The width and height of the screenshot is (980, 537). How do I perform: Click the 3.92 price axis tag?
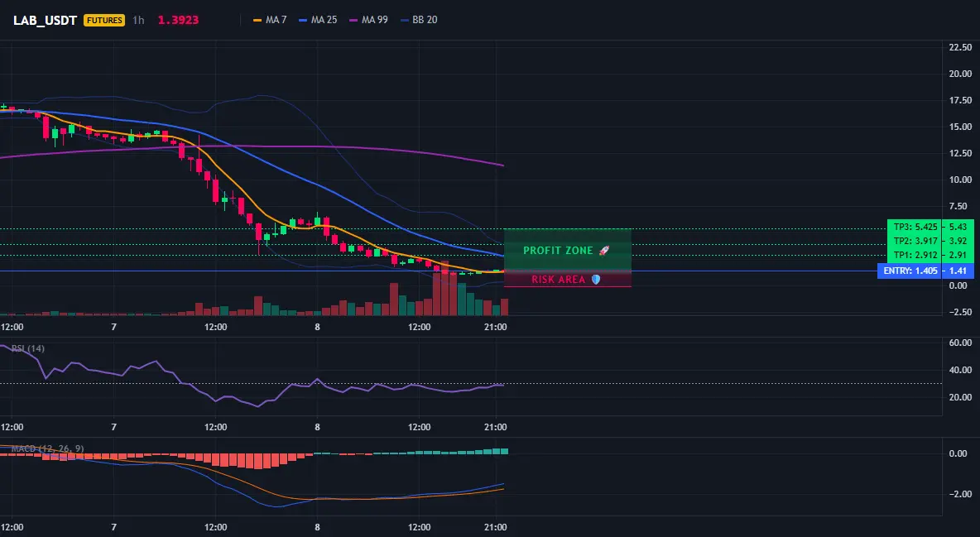(x=958, y=241)
